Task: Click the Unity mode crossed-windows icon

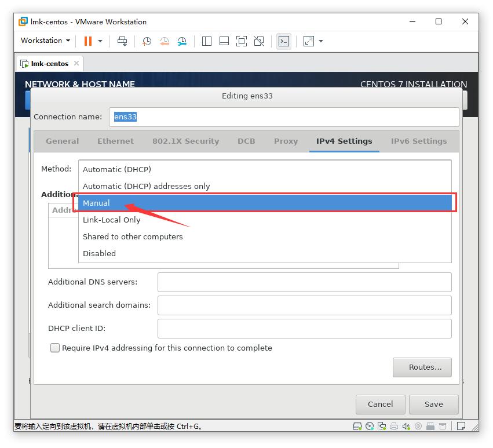Action: [259, 41]
